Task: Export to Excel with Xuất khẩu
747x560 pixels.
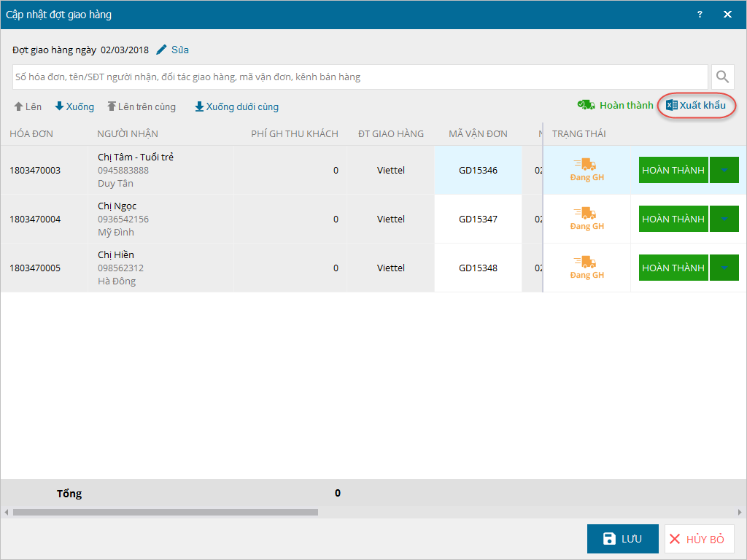Action: click(697, 106)
